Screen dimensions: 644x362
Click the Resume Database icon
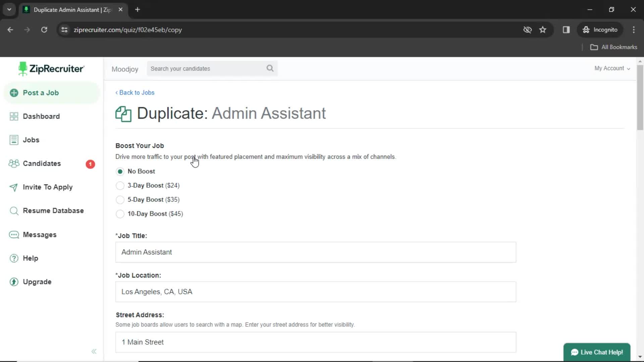tap(14, 210)
